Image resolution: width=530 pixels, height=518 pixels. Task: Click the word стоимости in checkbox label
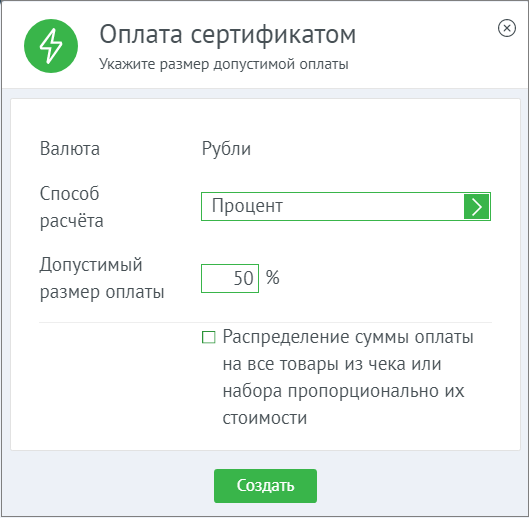coord(265,418)
